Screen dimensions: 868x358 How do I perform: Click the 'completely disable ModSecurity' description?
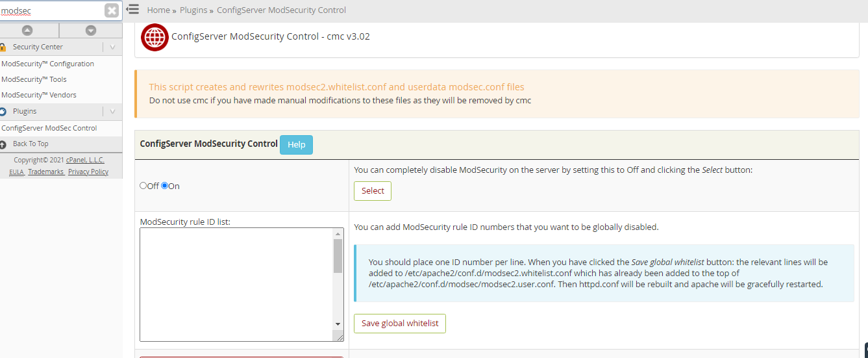[x=553, y=170]
